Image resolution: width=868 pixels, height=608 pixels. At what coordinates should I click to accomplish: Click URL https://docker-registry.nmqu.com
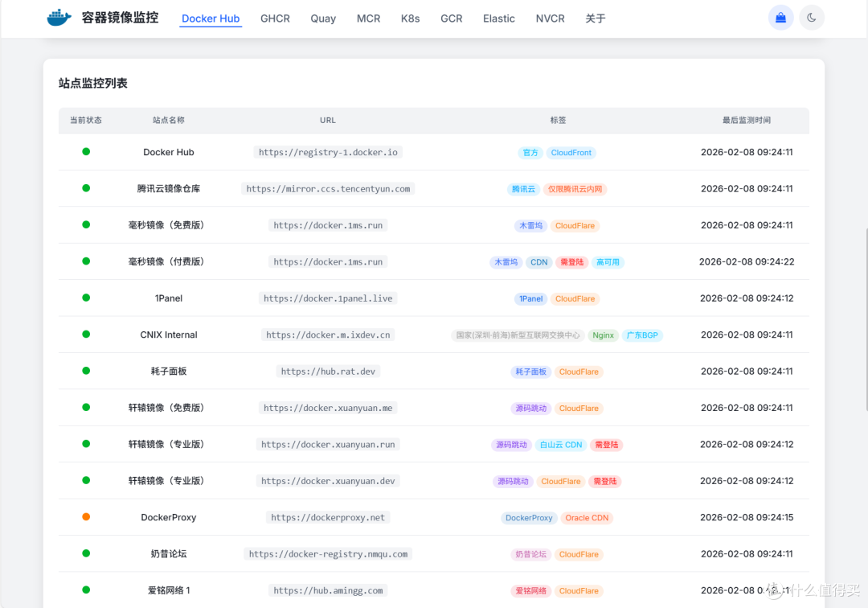tap(328, 554)
